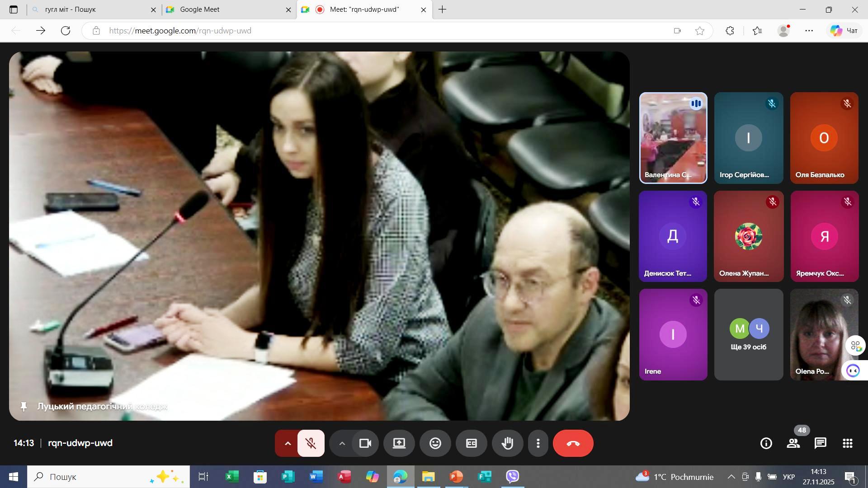Open the meeting chat panel
Screen dimensions: 868x488
pyautogui.click(x=821, y=443)
